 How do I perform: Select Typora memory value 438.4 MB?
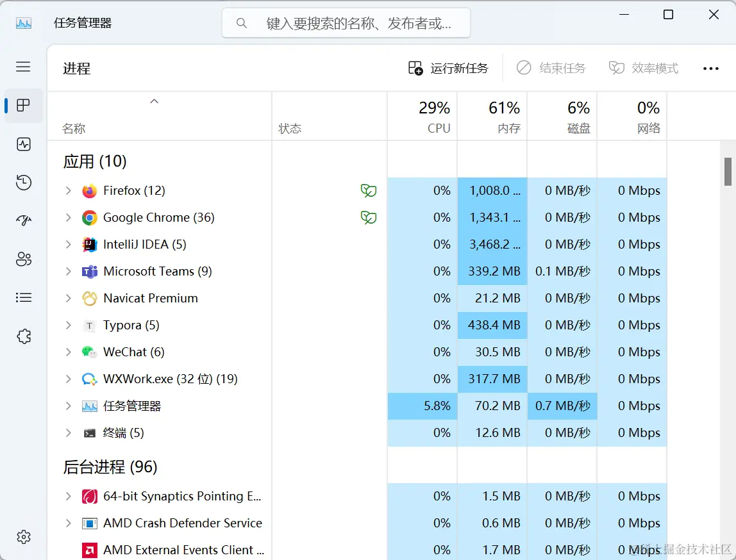click(x=492, y=325)
